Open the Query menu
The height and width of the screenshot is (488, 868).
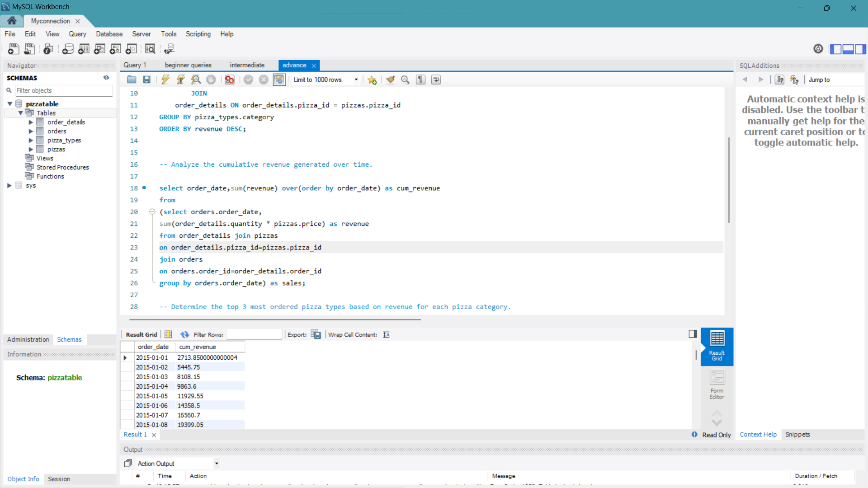[77, 34]
